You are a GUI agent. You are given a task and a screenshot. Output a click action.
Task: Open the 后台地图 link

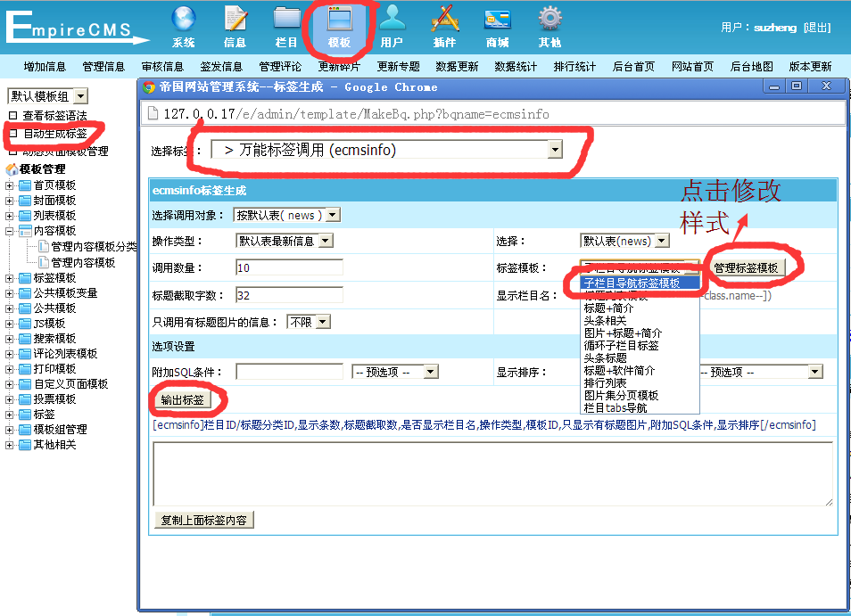pyautogui.click(x=752, y=67)
